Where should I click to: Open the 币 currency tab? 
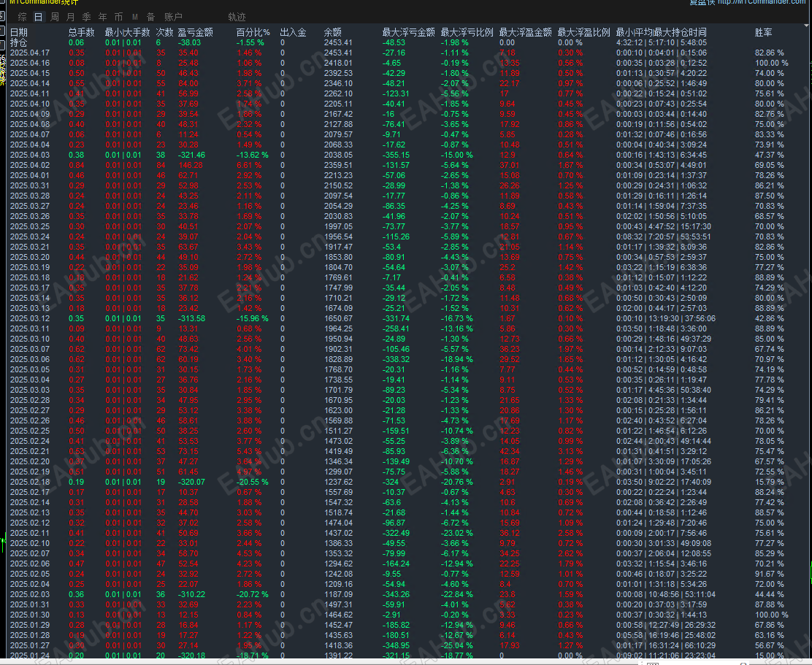(x=118, y=17)
